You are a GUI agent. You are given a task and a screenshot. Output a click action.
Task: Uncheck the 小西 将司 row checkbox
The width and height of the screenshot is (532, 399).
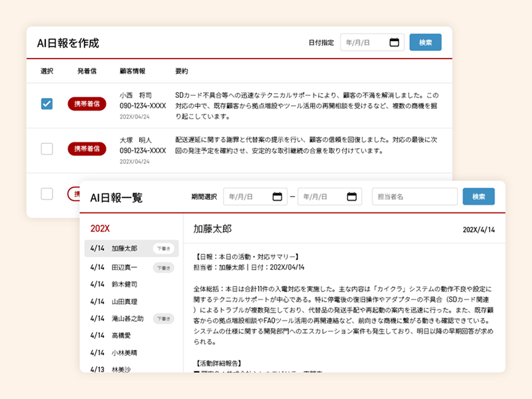coord(47,104)
